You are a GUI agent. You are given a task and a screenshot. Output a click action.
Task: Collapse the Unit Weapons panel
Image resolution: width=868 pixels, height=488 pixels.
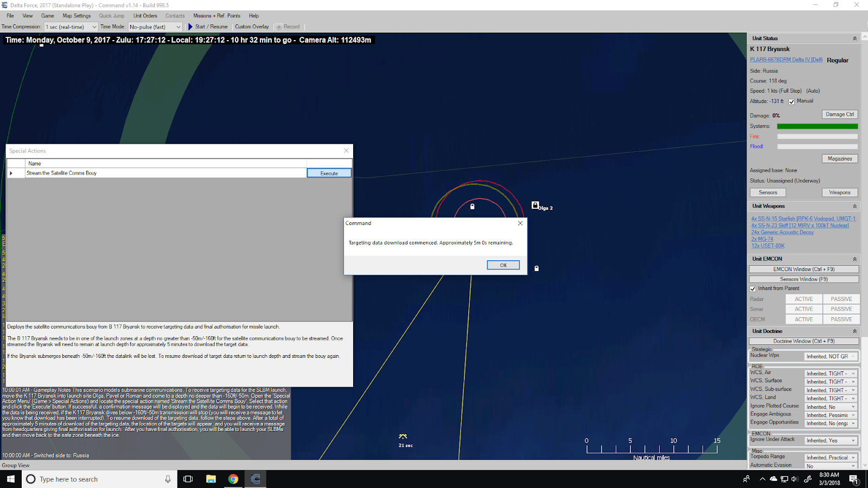[854, 206]
